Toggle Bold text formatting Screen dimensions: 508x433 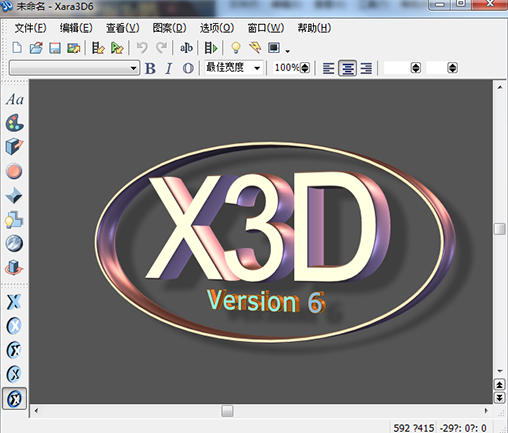[150, 68]
